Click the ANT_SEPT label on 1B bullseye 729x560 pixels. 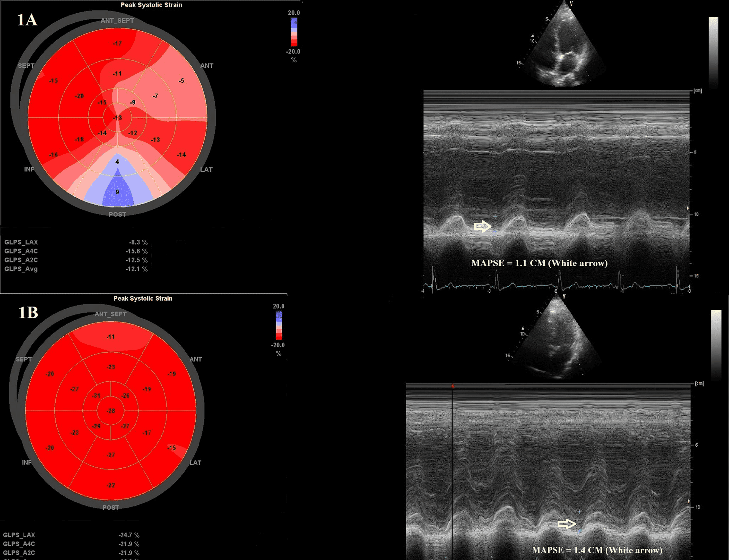point(110,314)
